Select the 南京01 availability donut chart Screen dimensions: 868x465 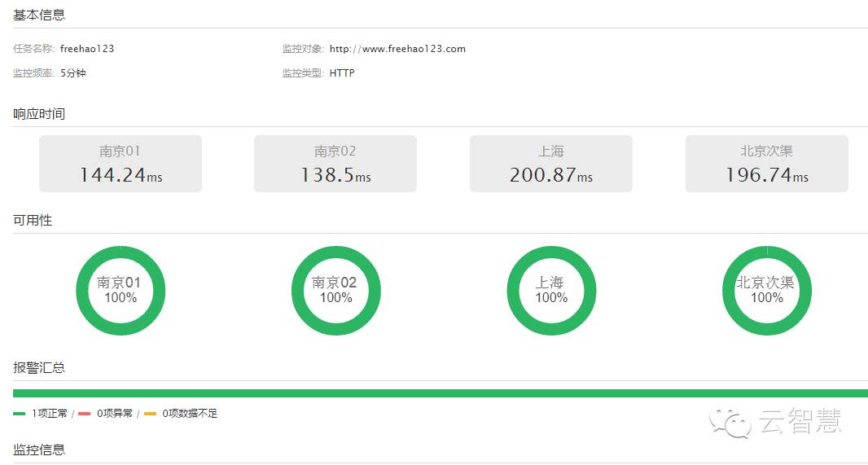tap(121, 291)
